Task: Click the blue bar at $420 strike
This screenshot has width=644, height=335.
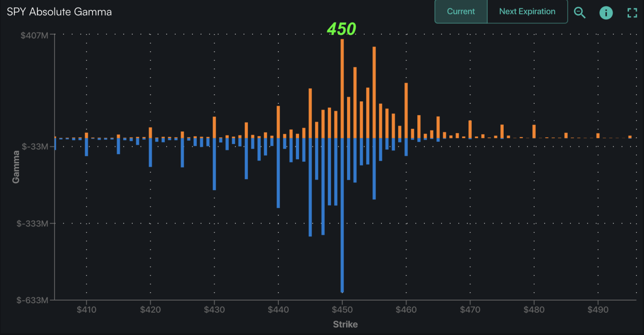Action: [x=150, y=152]
